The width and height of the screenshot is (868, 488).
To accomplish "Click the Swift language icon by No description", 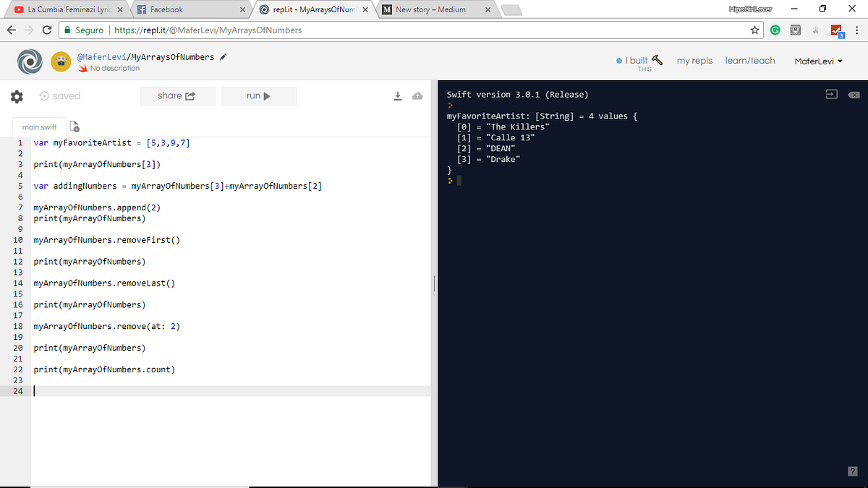I will [83, 69].
